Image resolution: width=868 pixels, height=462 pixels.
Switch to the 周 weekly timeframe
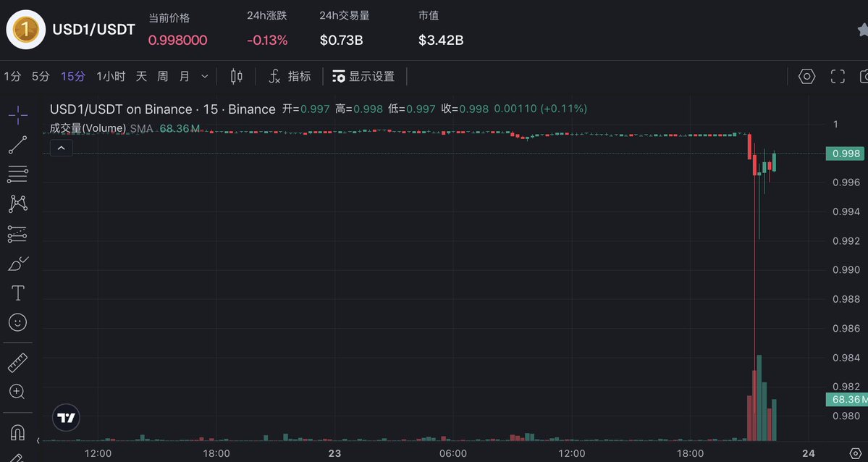coord(162,77)
